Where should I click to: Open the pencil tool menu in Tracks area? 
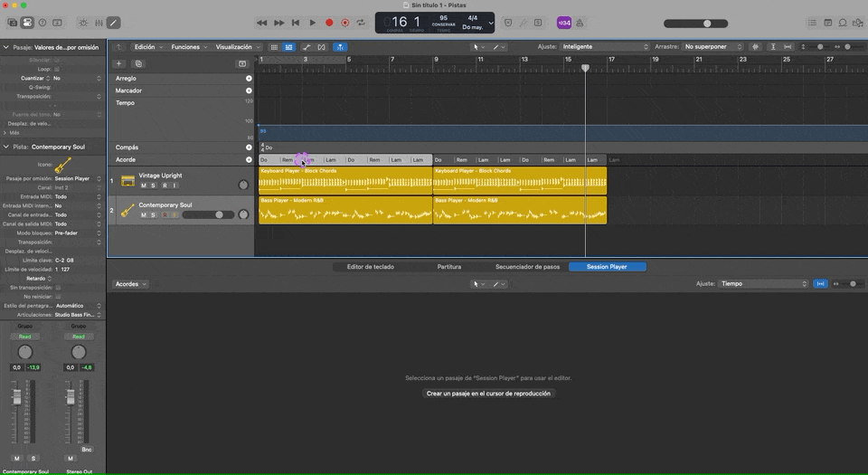pyautogui.click(x=499, y=47)
